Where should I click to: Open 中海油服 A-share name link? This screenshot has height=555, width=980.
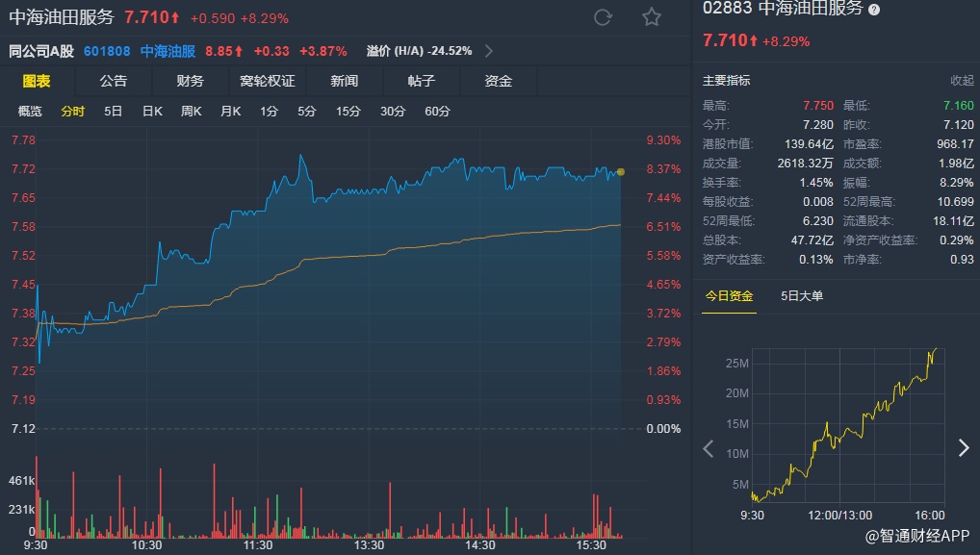(166, 51)
